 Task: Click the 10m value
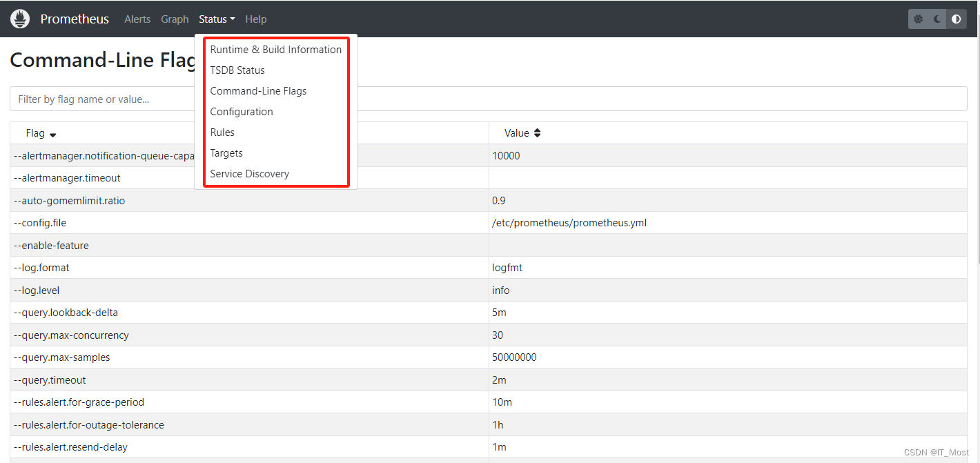502,402
